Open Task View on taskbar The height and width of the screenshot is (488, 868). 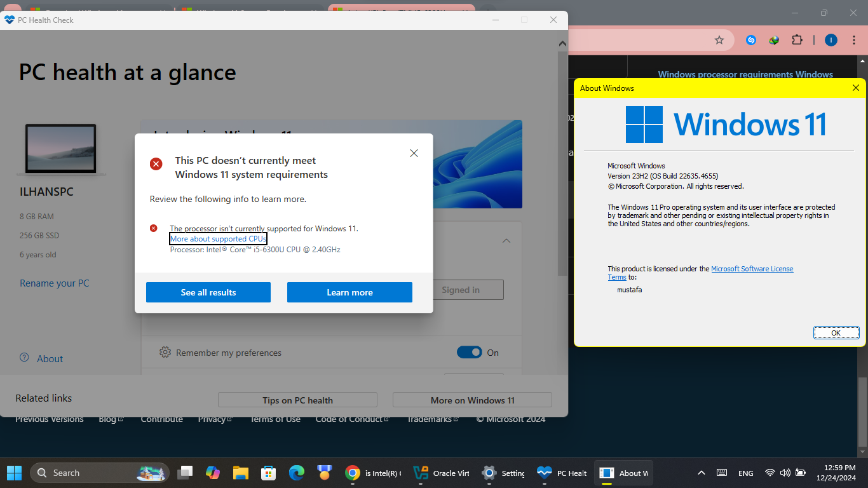[185, 473]
